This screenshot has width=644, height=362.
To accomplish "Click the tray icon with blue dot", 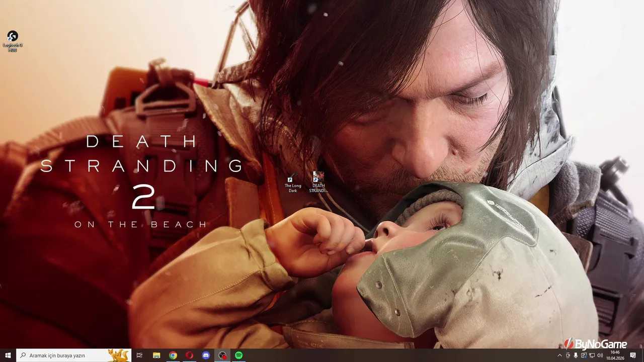I will point(584,355).
